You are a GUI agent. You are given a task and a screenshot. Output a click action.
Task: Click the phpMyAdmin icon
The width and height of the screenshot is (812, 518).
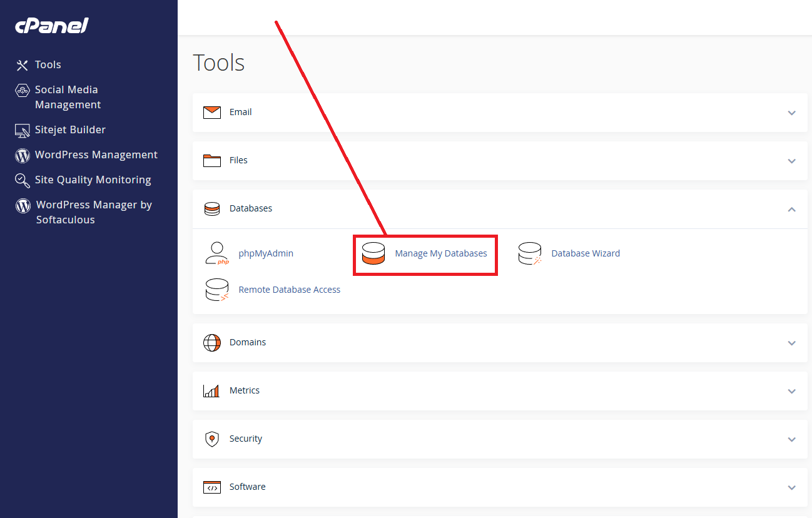pyautogui.click(x=217, y=253)
